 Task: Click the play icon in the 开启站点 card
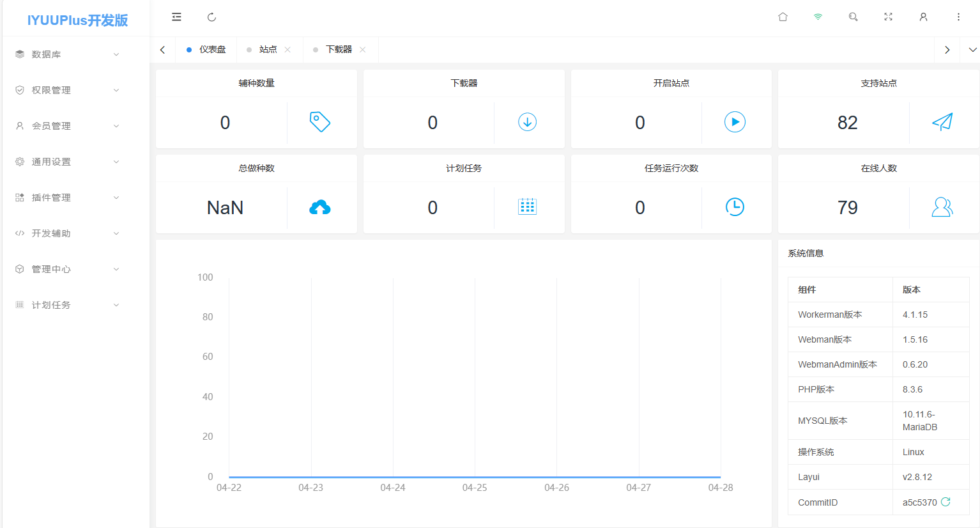[x=735, y=121]
